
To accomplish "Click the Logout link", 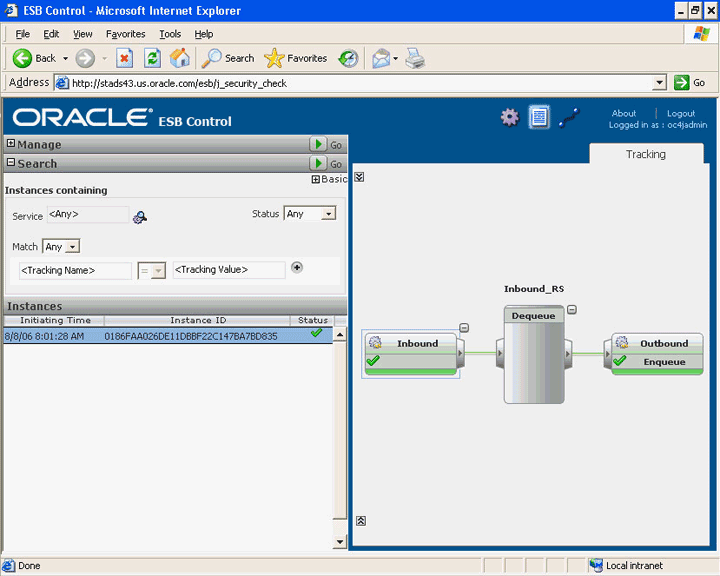I will (x=681, y=113).
